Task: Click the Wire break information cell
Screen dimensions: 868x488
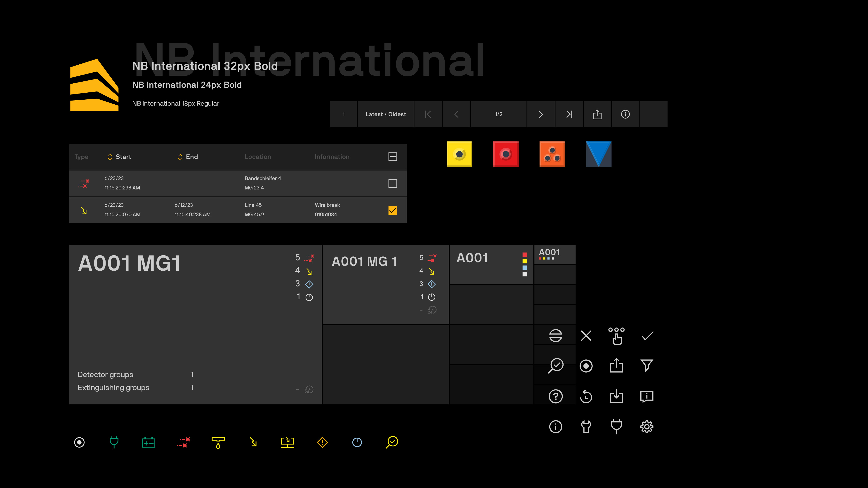Action: tap(327, 209)
